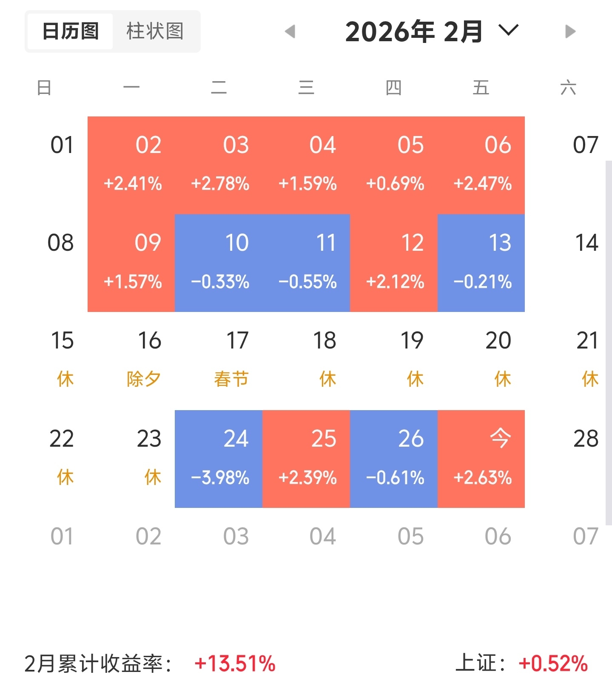Select February 02 cell showing +2.41%
The height and width of the screenshot is (700, 612).
[x=131, y=165]
